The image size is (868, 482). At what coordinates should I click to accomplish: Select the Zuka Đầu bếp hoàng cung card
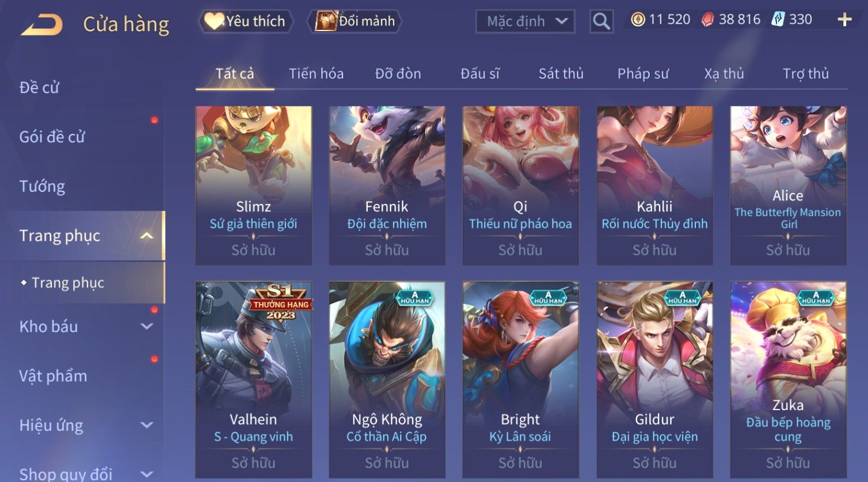[x=788, y=379]
